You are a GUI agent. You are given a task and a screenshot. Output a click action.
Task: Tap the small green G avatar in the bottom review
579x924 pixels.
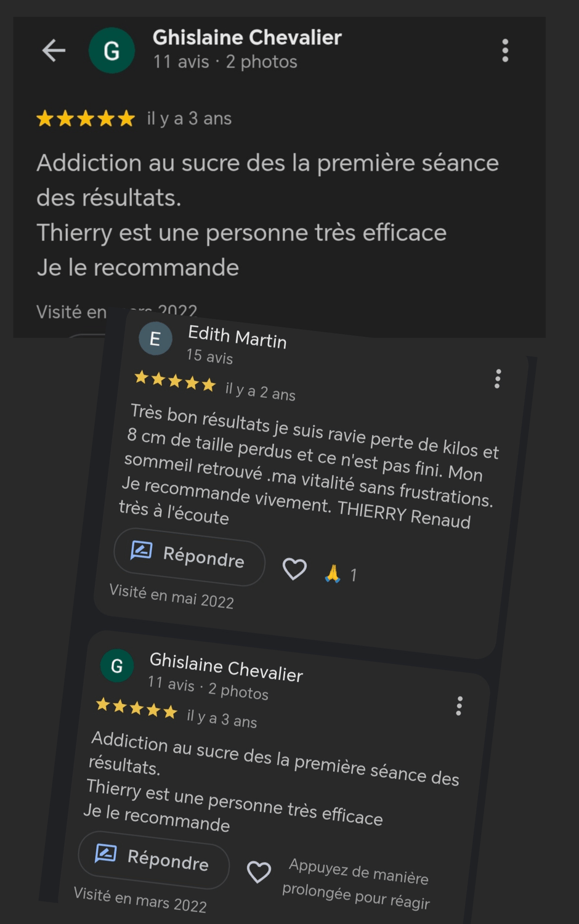[117, 665]
